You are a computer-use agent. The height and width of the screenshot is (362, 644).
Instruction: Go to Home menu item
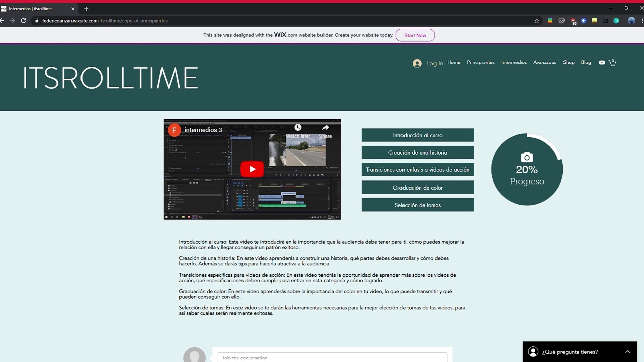tap(454, 62)
